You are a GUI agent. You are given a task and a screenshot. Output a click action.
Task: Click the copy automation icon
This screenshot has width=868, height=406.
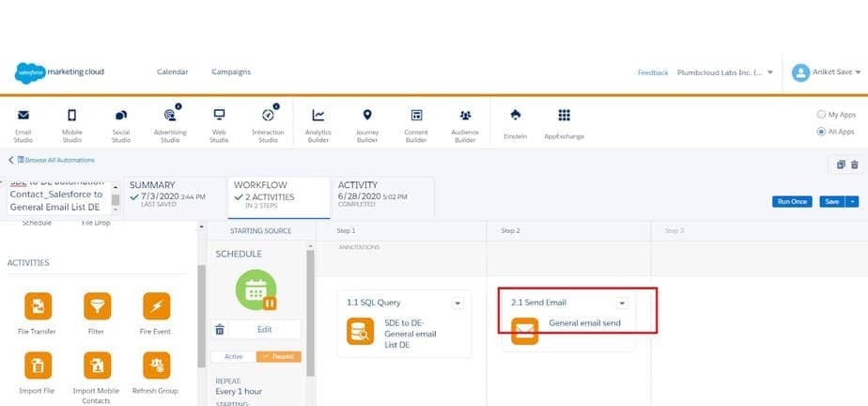pos(841,164)
